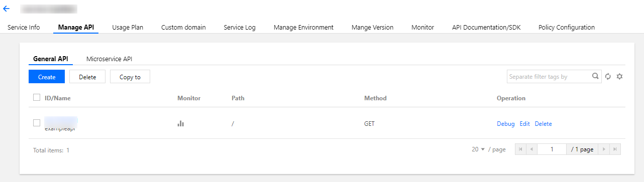Jump to the first page
Image resolution: width=644 pixels, height=182 pixels.
click(520, 149)
